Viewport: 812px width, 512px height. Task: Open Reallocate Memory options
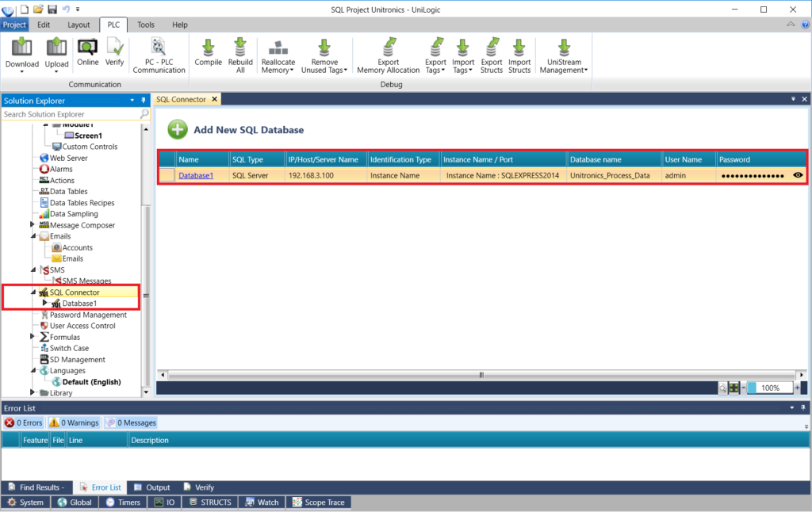278,55
